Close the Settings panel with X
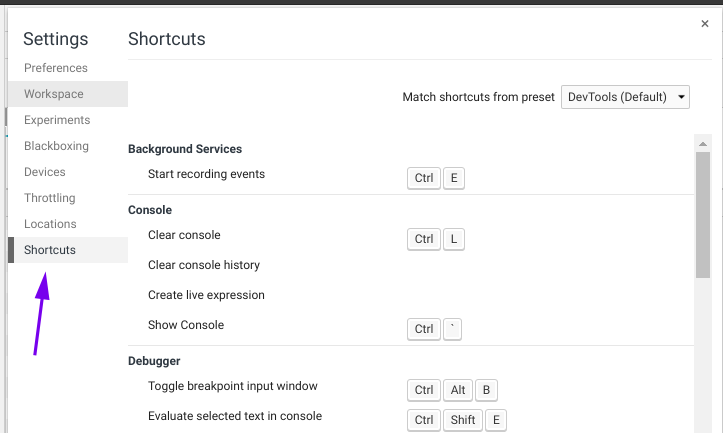 tap(704, 24)
